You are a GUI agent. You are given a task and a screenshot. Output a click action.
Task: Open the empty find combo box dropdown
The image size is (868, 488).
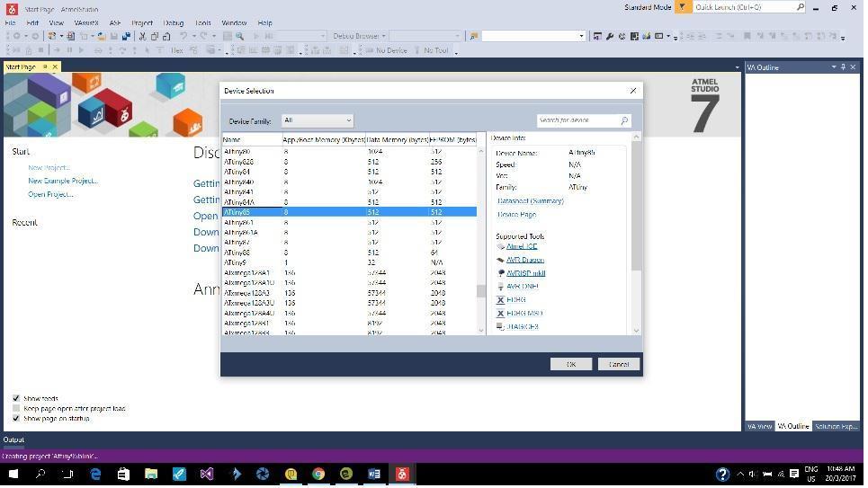coord(581,36)
